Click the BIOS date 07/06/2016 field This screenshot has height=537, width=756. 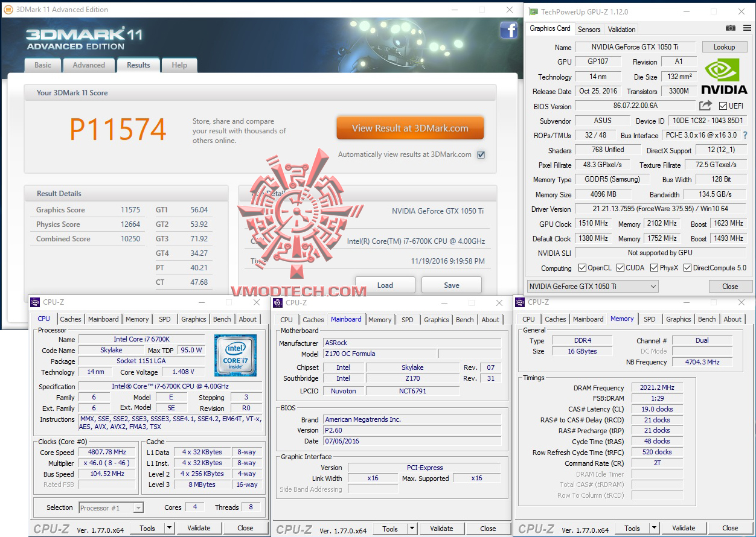coord(412,441)
